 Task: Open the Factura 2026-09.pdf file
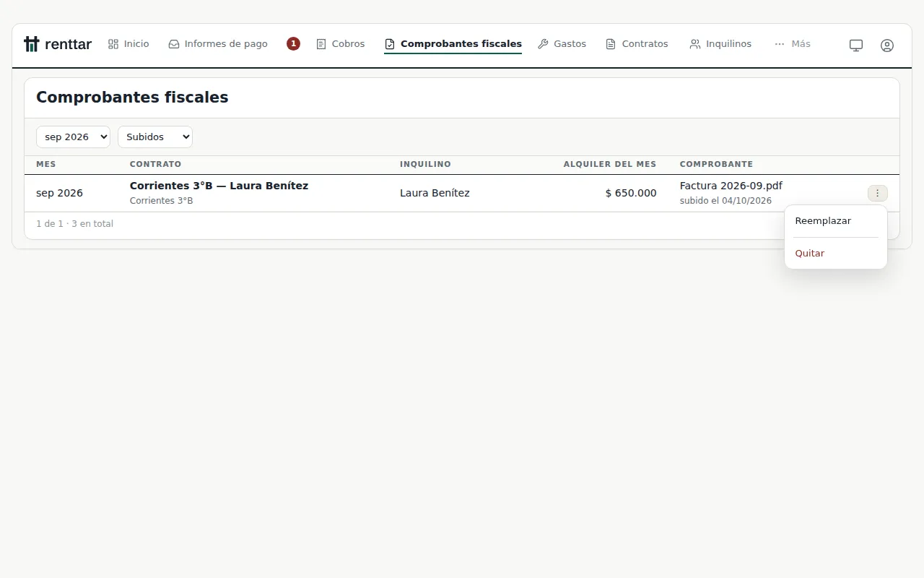pyautogui.click(x=731, y=186)
